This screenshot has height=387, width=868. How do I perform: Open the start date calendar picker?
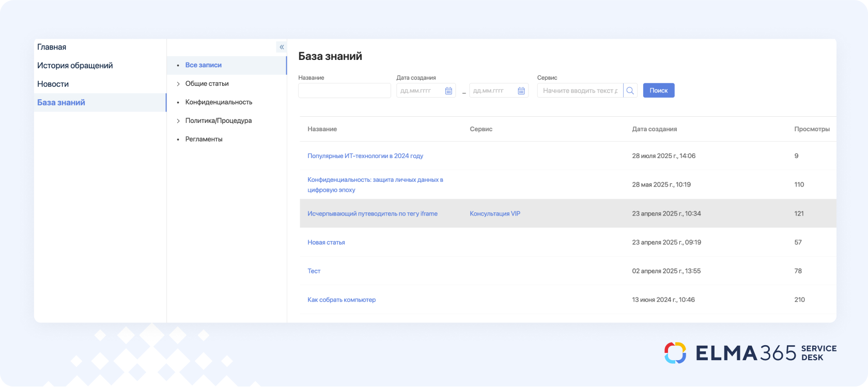(x=448, y=91)
